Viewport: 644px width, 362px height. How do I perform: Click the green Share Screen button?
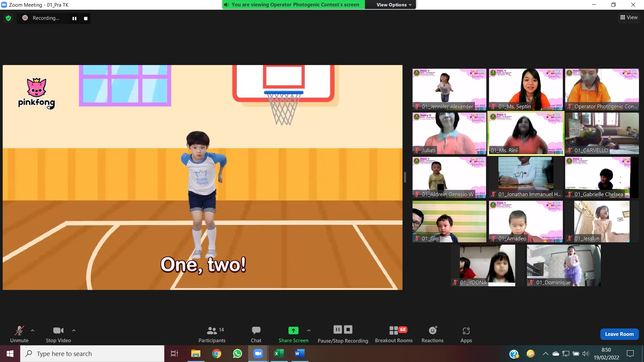coord(293,334)
